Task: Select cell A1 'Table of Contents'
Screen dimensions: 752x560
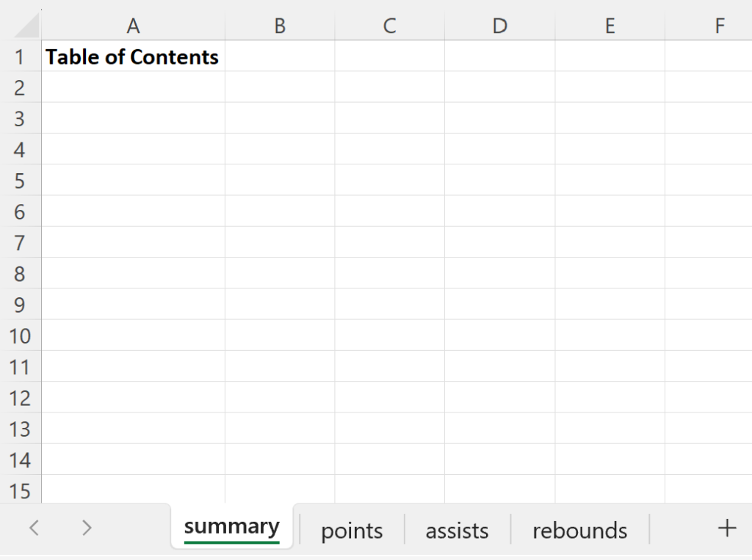Action: [x=133, y=56]
